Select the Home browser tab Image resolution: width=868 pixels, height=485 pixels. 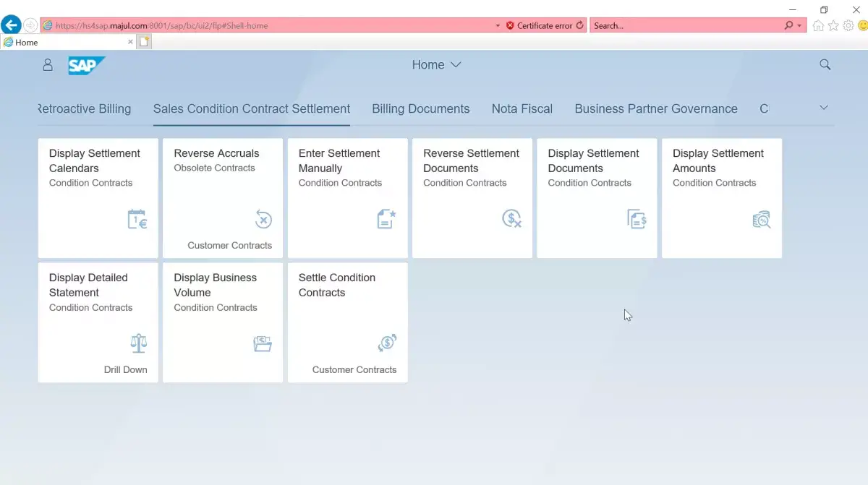69,42
